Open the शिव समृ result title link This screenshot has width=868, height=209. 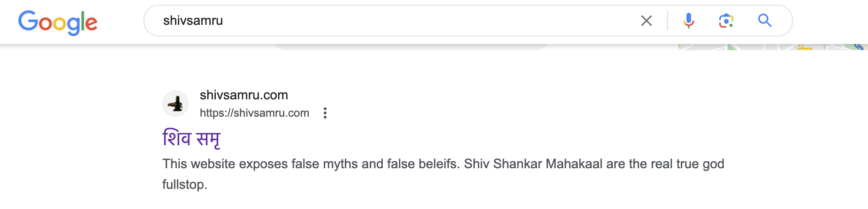coord(191,139)
